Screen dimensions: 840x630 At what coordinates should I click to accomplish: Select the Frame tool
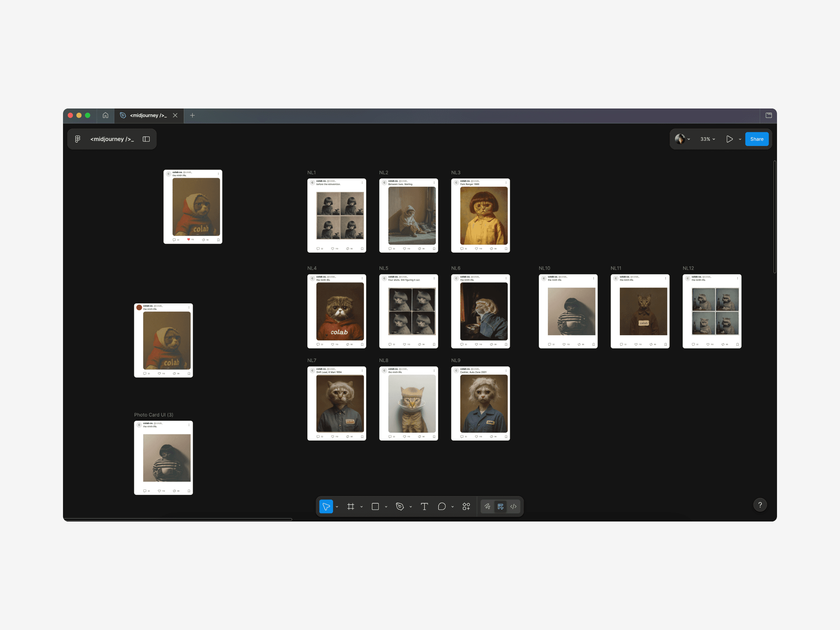click(350, 506)
